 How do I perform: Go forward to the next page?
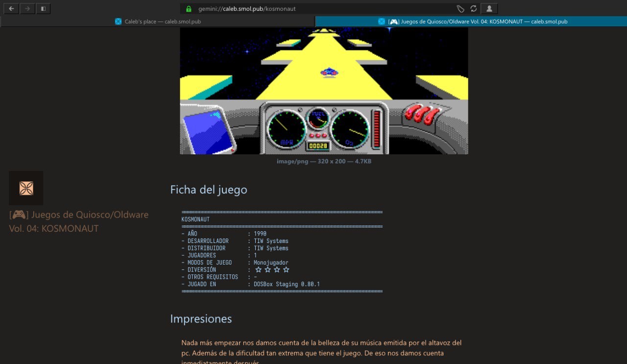click(x=27, y=8)
